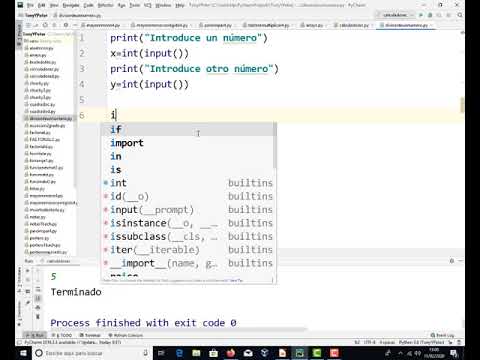
Task: Click the Run panel settings gear icon
Action: point(452,261)
